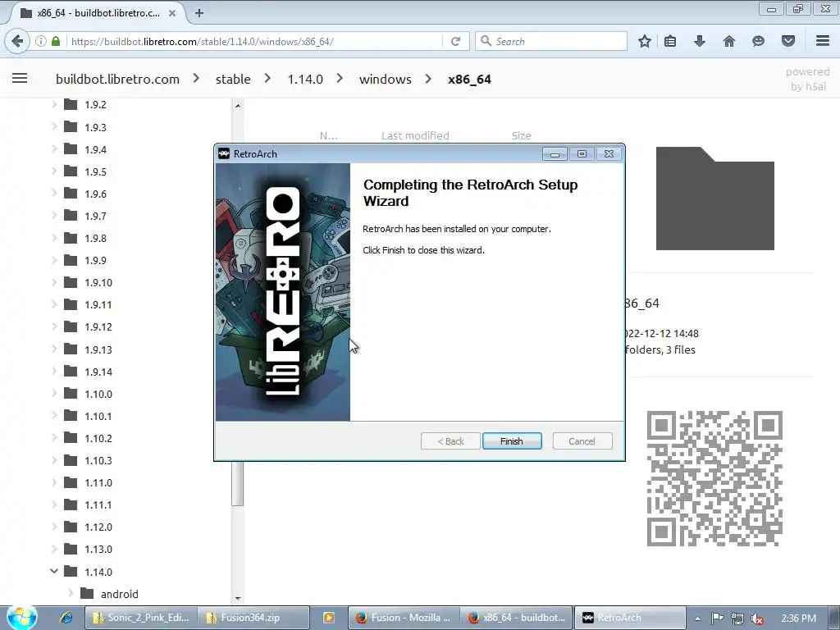The image size is (840, 630).
Task: Focus the URL address bar
Action: click(x=256, y=41)
